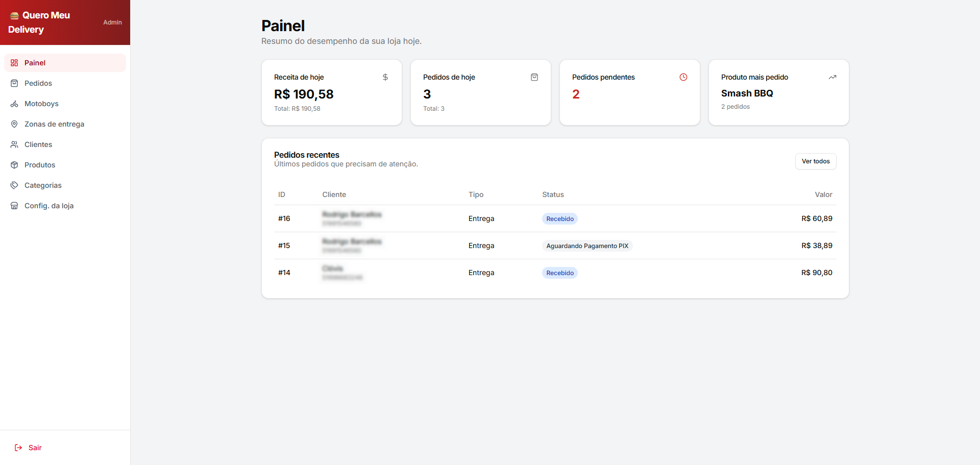Image resolution: width=980 pixels, height=465 pixels.
Task: Click the Motoboys motorcycle icon
Action: click(14, 104)
